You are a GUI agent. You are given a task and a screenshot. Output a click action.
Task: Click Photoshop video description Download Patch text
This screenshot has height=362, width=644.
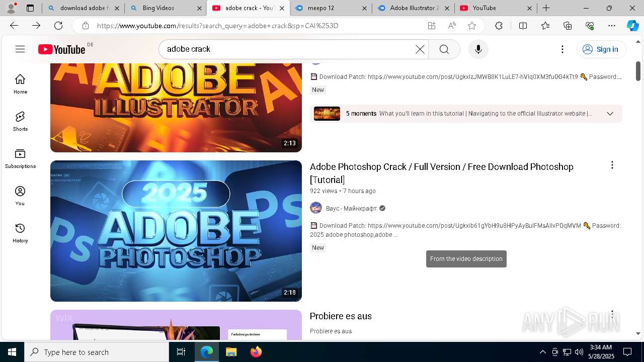(465, 230)
